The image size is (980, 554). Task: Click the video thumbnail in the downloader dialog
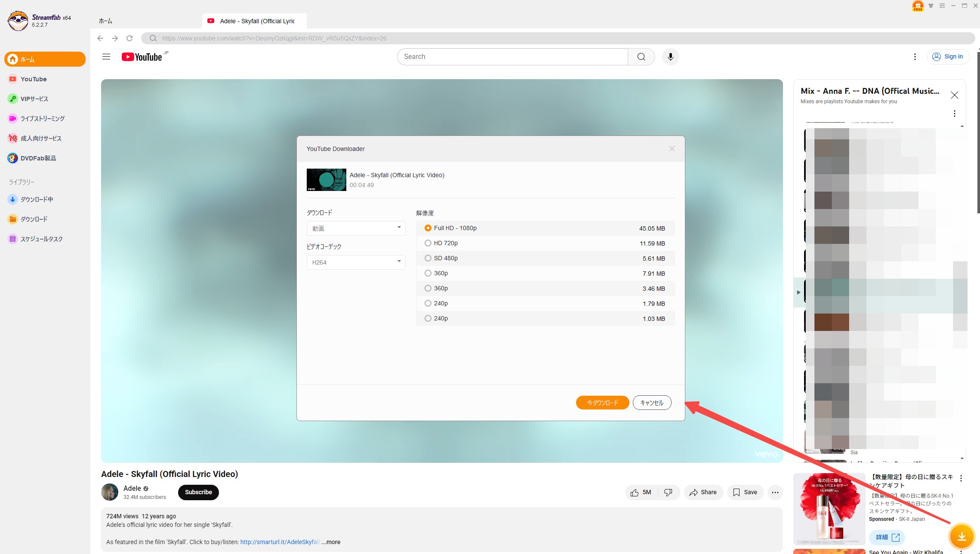[326, 180]
